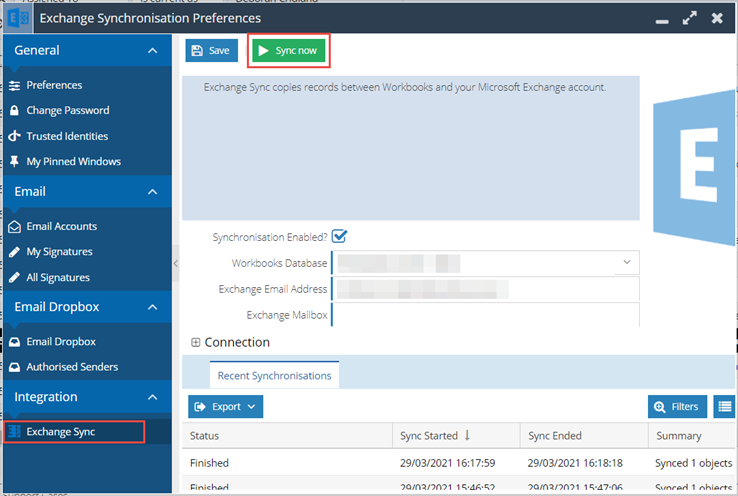This screenshot has width=738, height=496.
Task: Collapse the Email section chevron
Action: coord(152,192)
